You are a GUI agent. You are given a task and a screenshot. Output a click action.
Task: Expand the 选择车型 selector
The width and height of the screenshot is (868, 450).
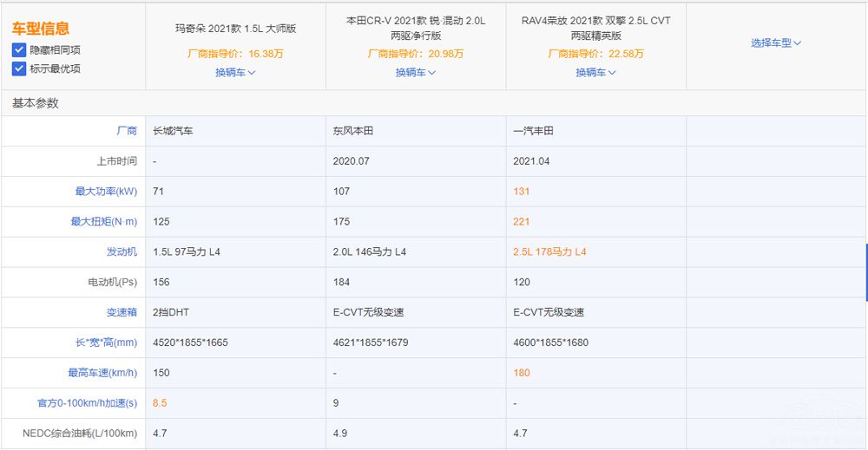coord(776,42)
